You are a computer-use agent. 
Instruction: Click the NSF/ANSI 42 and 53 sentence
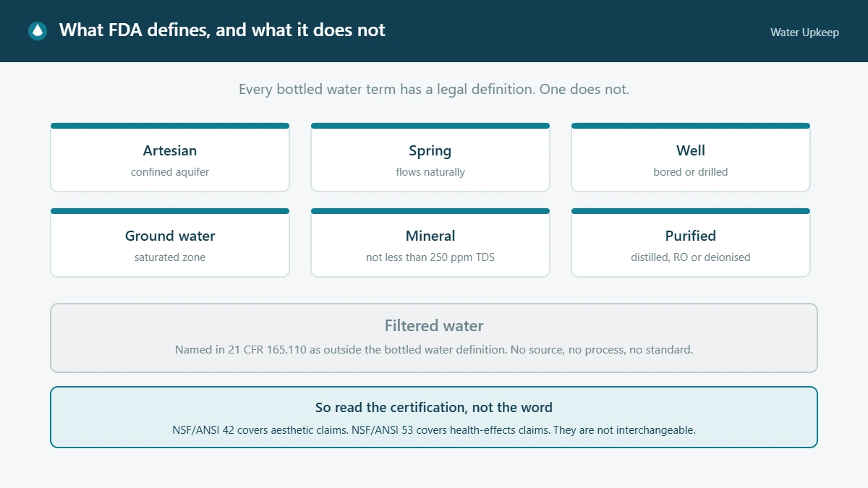(434, 430)
